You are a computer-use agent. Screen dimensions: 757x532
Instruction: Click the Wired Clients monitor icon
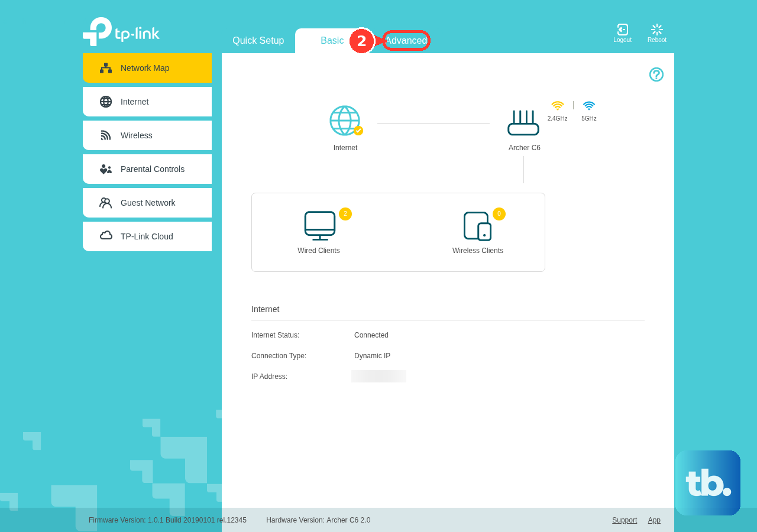(320, 226)
